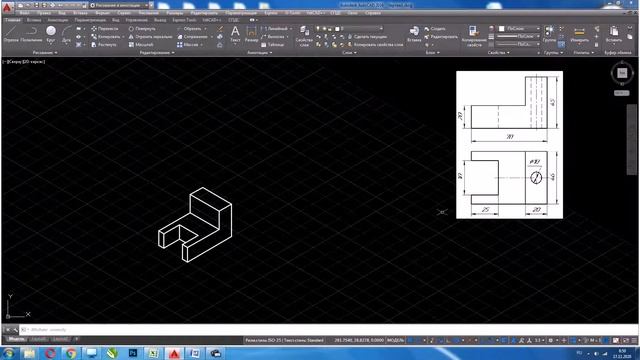640x360 pixels.
Task: Open the lineweight ПоСлою dropdown
Action: click(x=518, y=36)
